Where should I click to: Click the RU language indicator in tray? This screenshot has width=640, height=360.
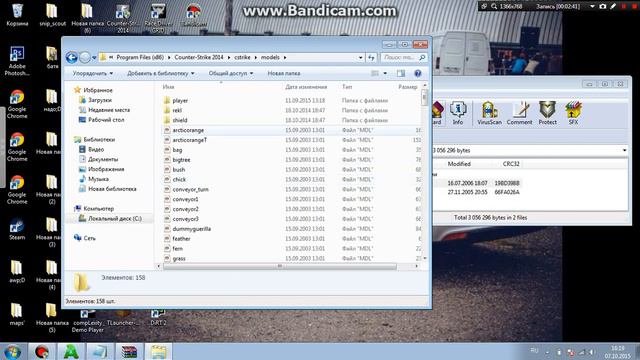point(534,351)
